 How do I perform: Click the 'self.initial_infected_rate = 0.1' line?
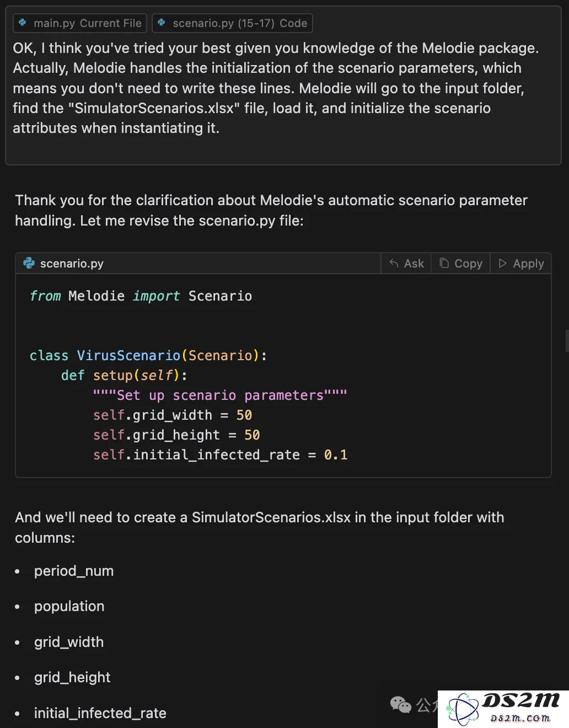click(220, 455)
